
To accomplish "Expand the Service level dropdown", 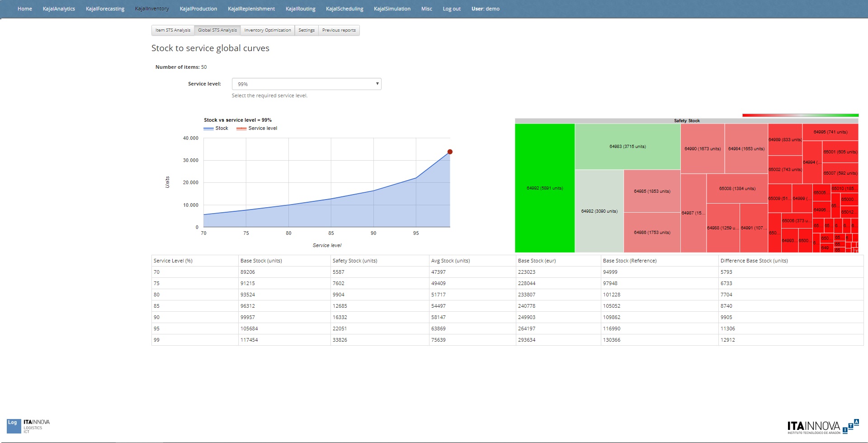I will point(307,84).
